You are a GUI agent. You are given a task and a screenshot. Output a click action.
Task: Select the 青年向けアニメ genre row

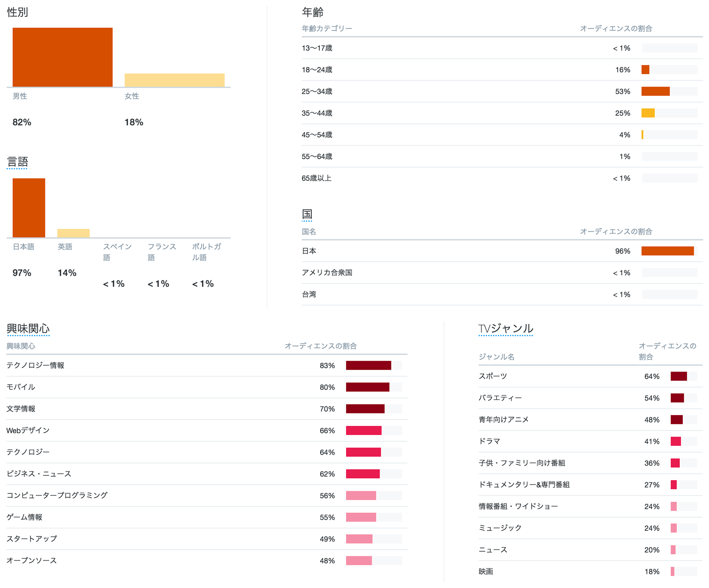point(503,420)
